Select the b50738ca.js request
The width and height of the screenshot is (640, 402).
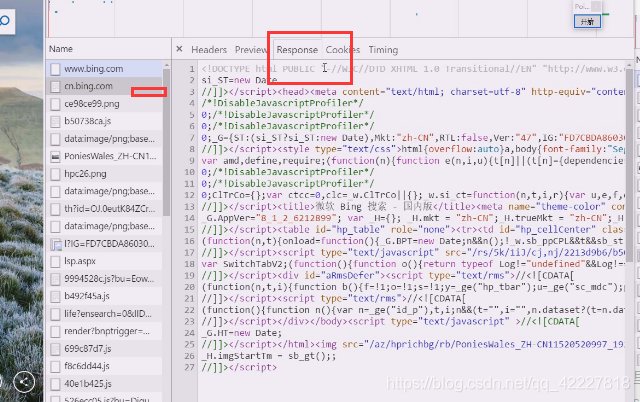coord(104,121)
